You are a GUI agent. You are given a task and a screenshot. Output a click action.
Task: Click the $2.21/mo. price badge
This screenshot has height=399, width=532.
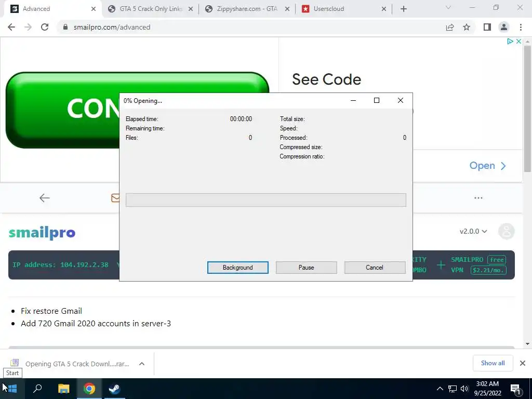point(488,270)
